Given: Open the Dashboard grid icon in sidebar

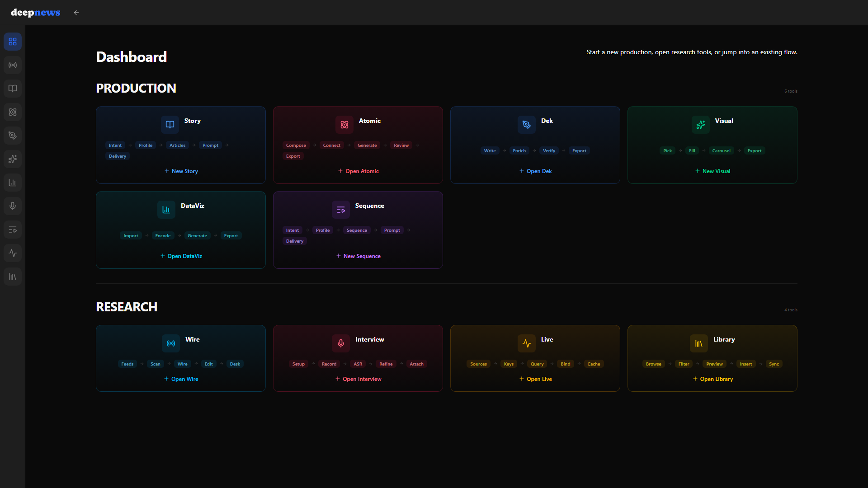Looking at the screenshot, I should pos(13,42).
